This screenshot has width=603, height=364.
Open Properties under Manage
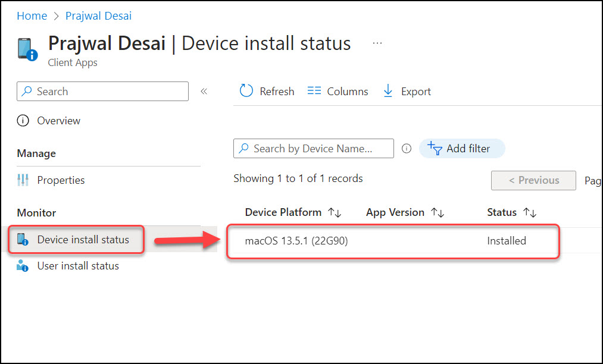pyautogui.click(x=61, y=180)
